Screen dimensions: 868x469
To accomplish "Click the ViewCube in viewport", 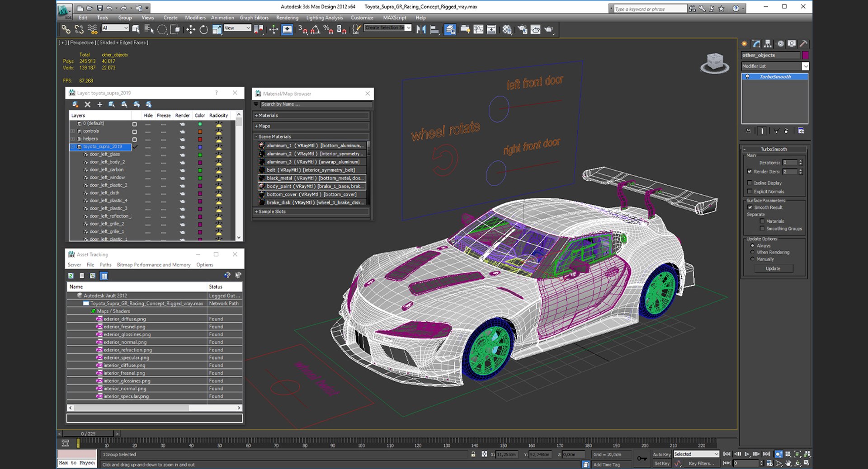I will point(715,63).
